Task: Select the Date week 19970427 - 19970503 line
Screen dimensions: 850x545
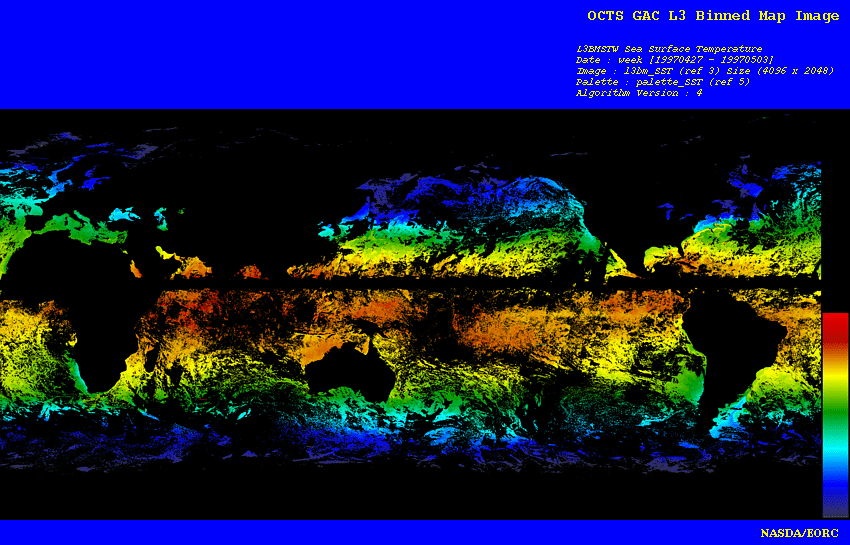Action: click(x=674, y=60)
